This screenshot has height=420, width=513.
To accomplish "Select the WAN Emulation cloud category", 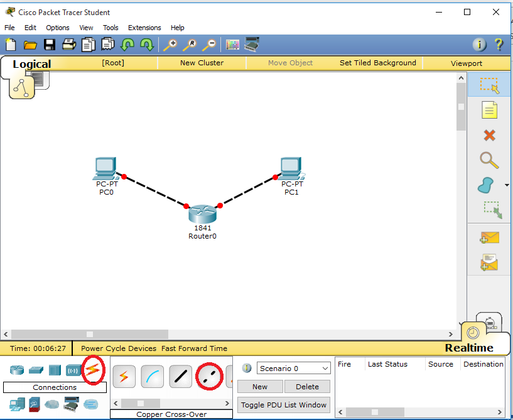I will pyautogui.click(x=51, y=404).
